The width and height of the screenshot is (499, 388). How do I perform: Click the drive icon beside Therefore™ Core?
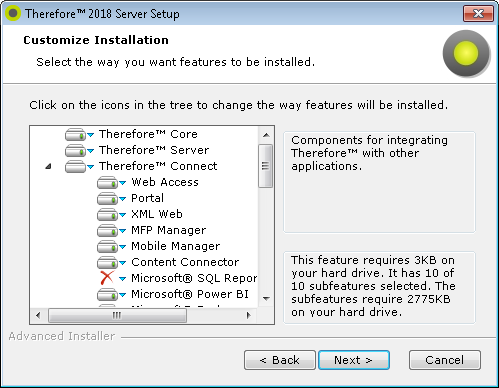click(x=75, y=134)
